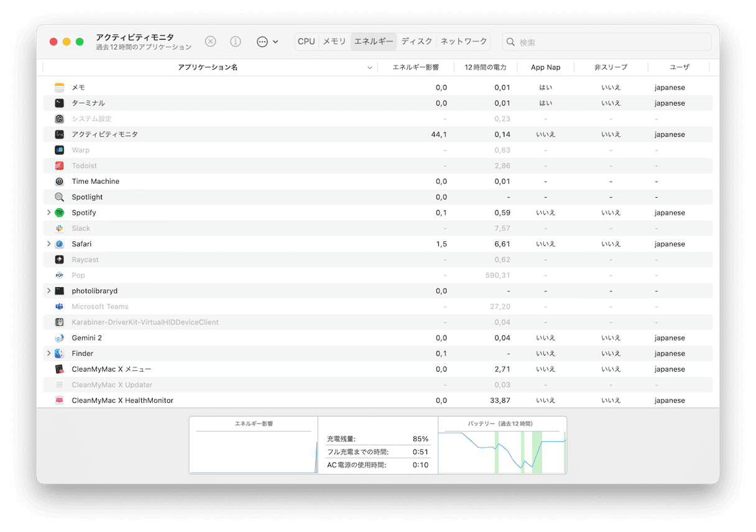This screenshot has width=756, height=532.
Task: Click the Time Machine icon
Action: (59, 181)
